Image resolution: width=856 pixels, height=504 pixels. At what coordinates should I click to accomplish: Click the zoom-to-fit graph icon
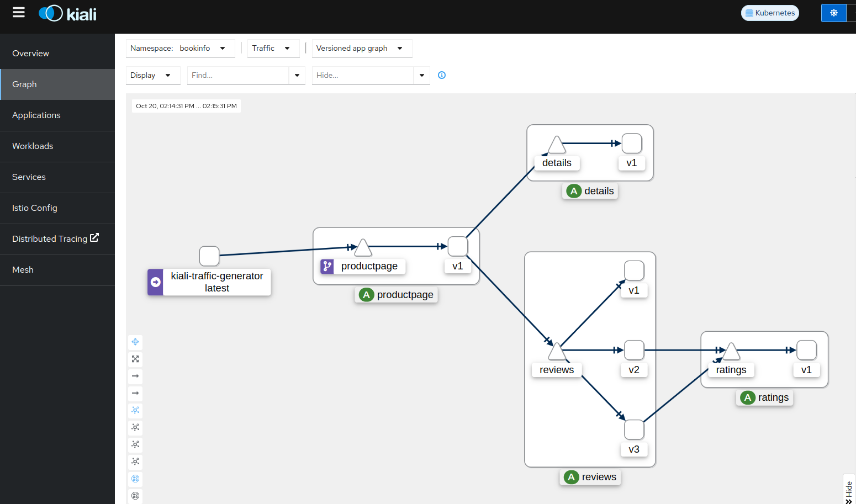[x=135, y=359]
